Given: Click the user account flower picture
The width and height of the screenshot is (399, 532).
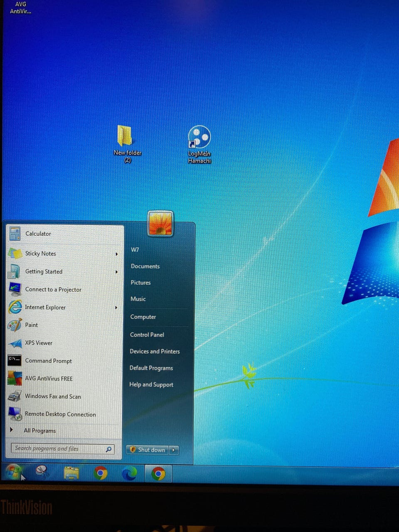Looking at the screenshot, I should tap(160, 224).
